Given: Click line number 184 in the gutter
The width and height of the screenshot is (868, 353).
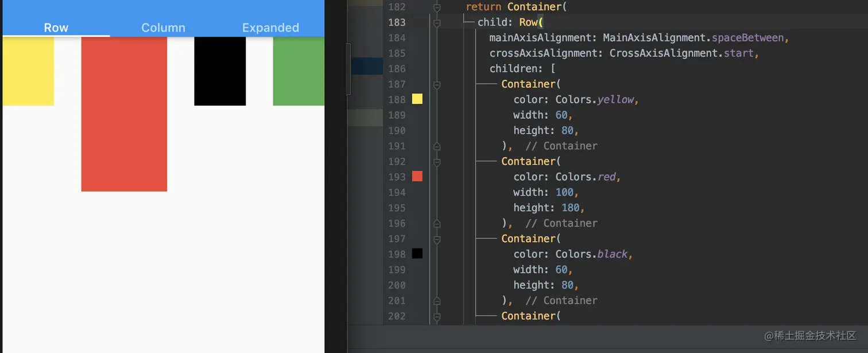Looking at the screenshot, I should click(396, 38).
